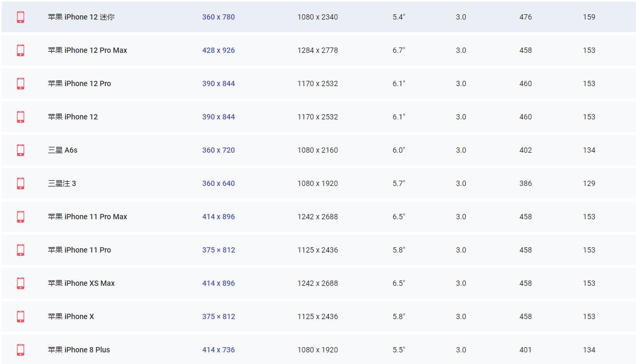
Task: Click the 390 x 844 link for iPhone 12 Pro
Action: point(218,83)
